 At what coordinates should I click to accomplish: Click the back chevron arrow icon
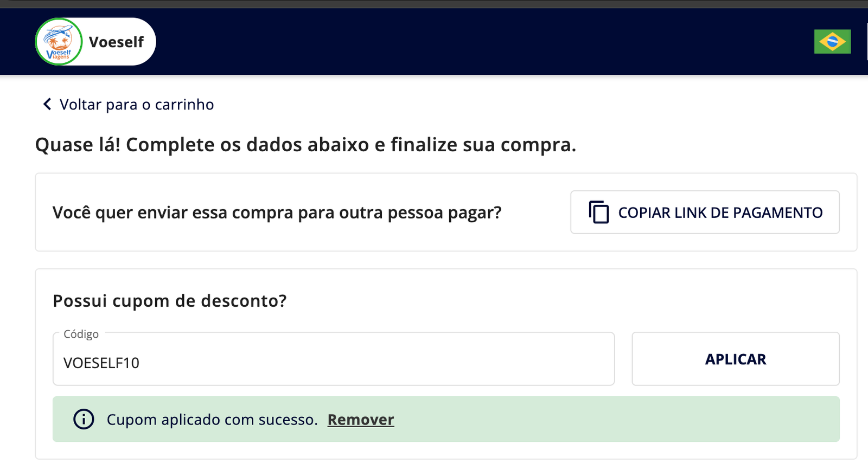47,104
